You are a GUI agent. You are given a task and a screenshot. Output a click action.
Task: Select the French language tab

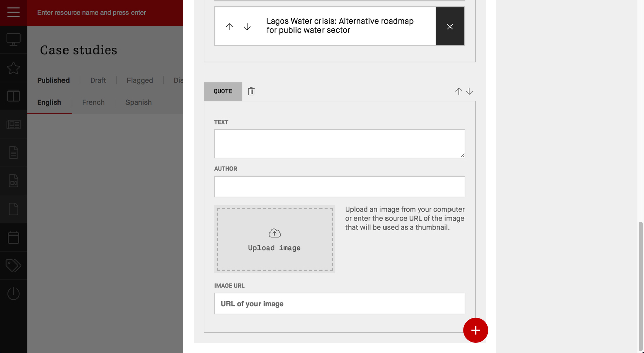(x=94, y=102)
